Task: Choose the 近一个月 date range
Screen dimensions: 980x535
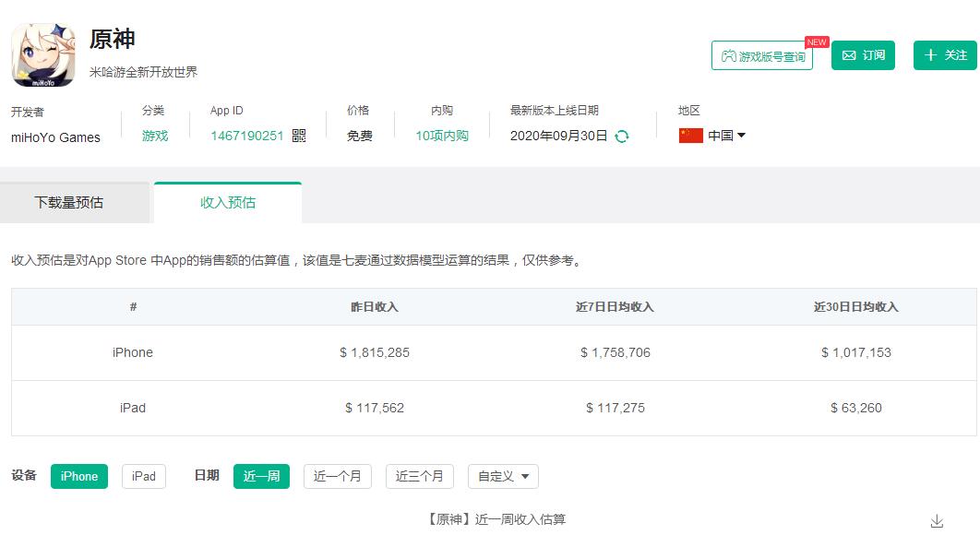Action: 338,476
